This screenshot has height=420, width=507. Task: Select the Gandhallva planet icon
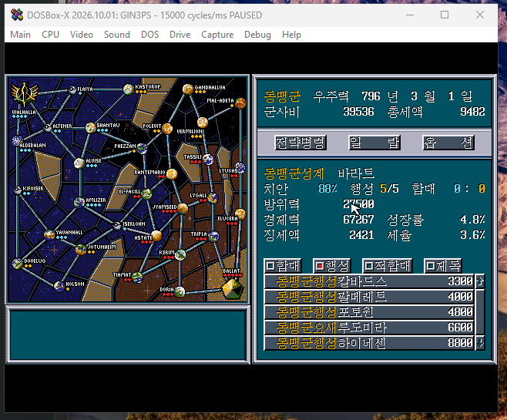click(x=187, y=89)
